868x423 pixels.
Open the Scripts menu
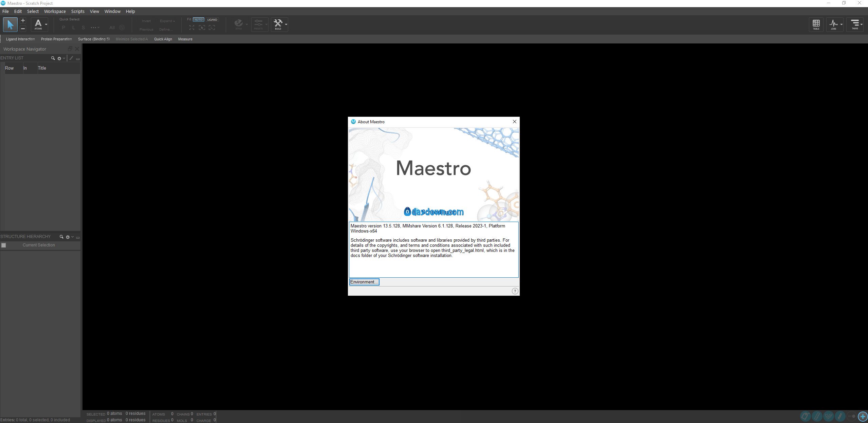[x=78, y=11]
